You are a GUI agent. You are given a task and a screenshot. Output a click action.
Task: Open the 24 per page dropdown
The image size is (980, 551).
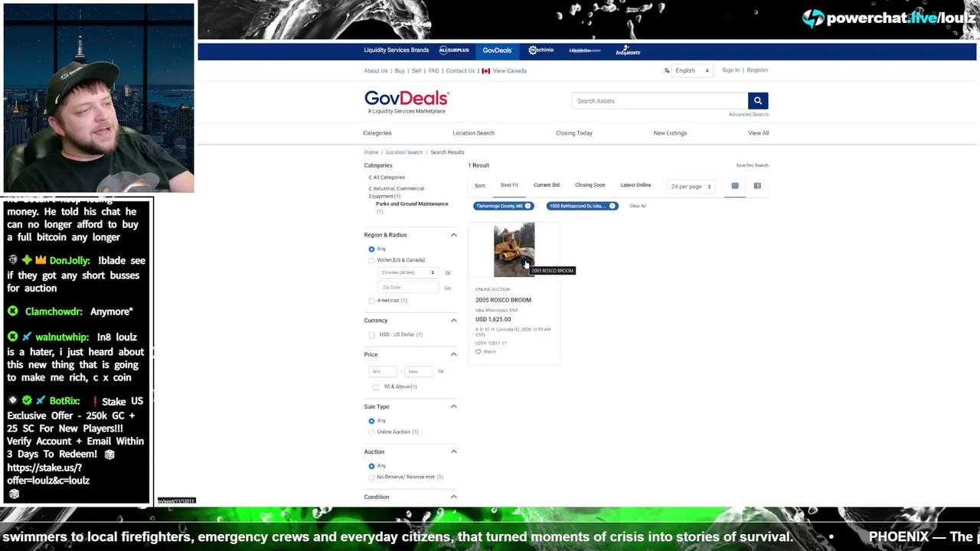point(691,187)
